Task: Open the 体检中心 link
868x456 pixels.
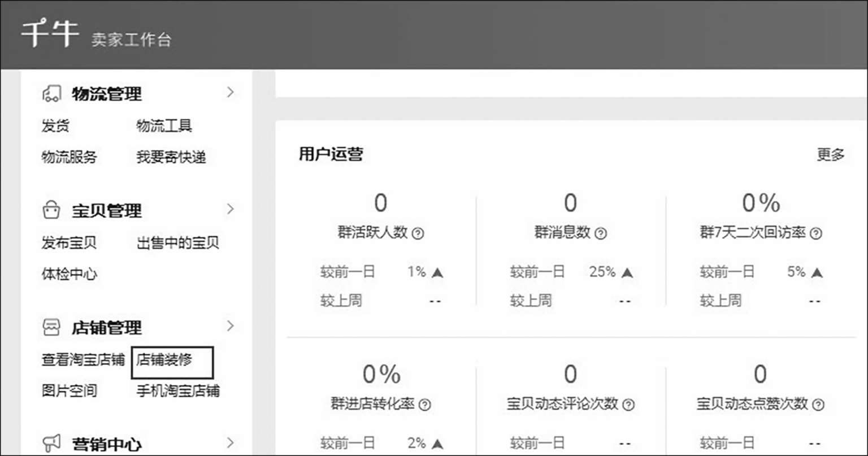Action: (69, 275)
